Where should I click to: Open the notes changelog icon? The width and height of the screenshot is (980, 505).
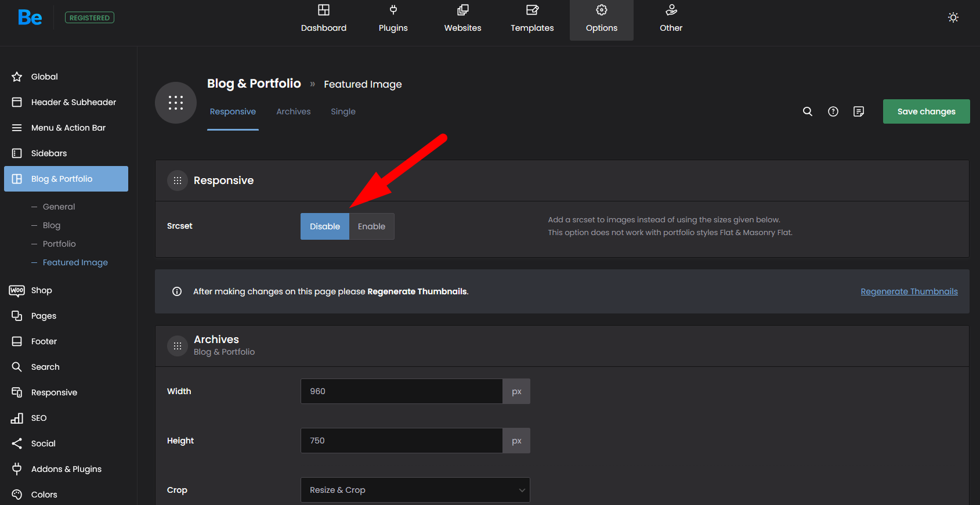(859, 111)
